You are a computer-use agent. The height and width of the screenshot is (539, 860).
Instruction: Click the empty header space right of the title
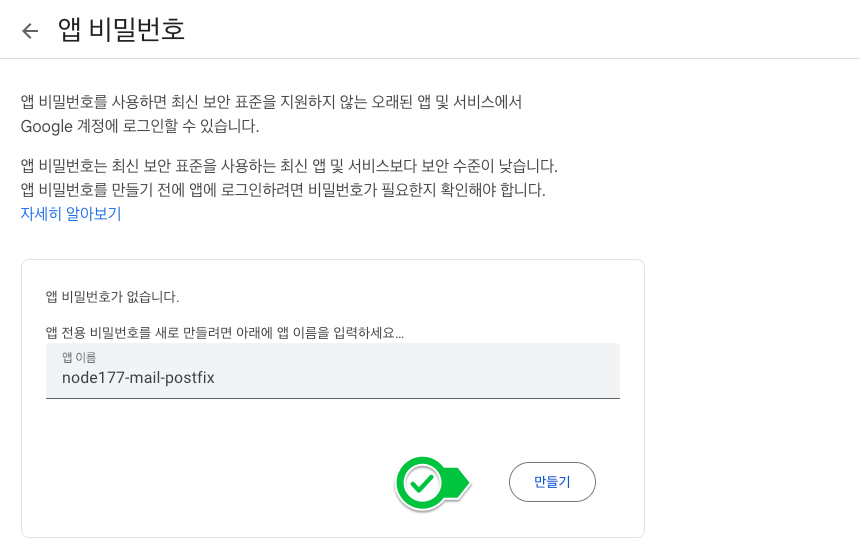[521, 30]
